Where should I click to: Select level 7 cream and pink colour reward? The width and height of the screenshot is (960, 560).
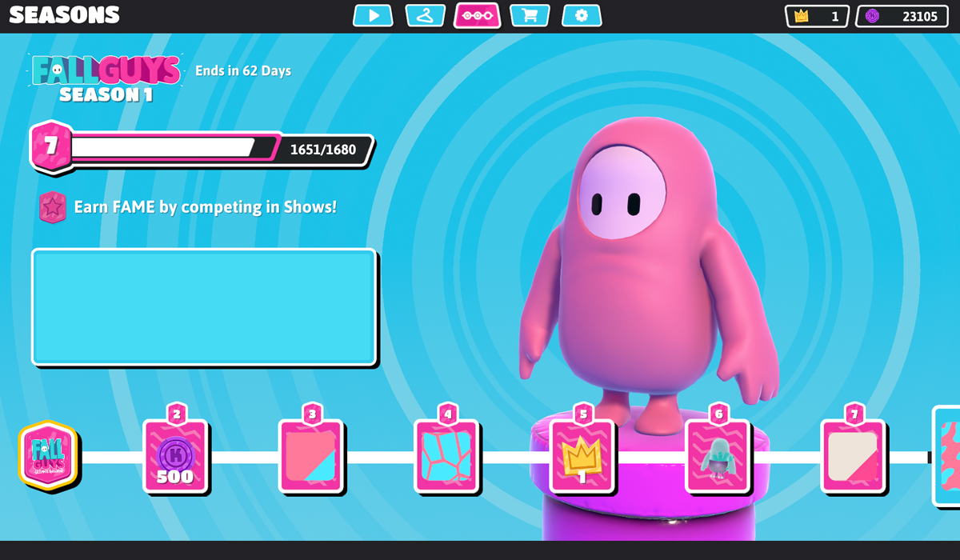point(853,456)
